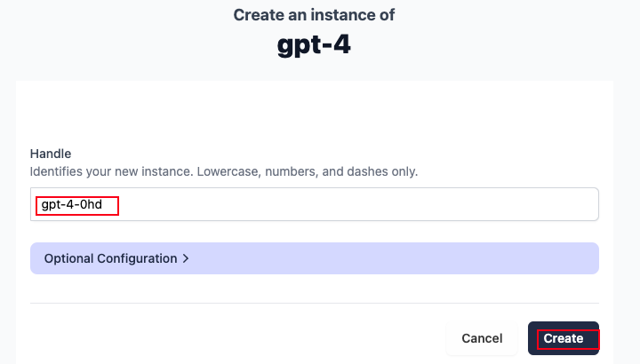640x364 pixels.
Task: Click the handle helper description text
Action: pyautogui.click(x=223, y=170)
